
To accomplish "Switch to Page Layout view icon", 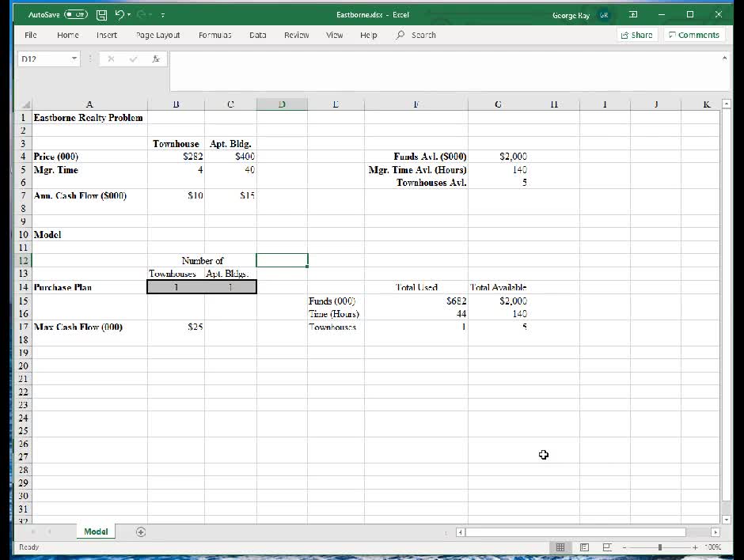I will coord(584,547).
